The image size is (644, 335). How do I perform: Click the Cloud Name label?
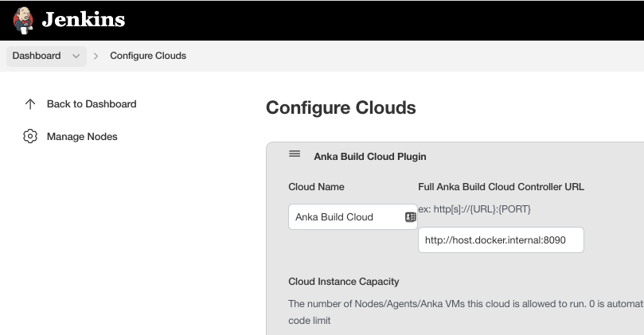(316, 187)
